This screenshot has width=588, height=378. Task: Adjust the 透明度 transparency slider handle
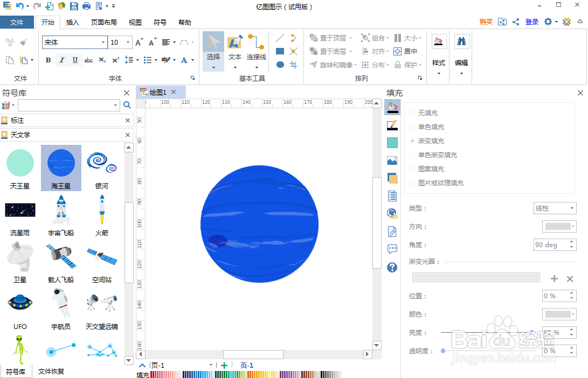(443, 351)
